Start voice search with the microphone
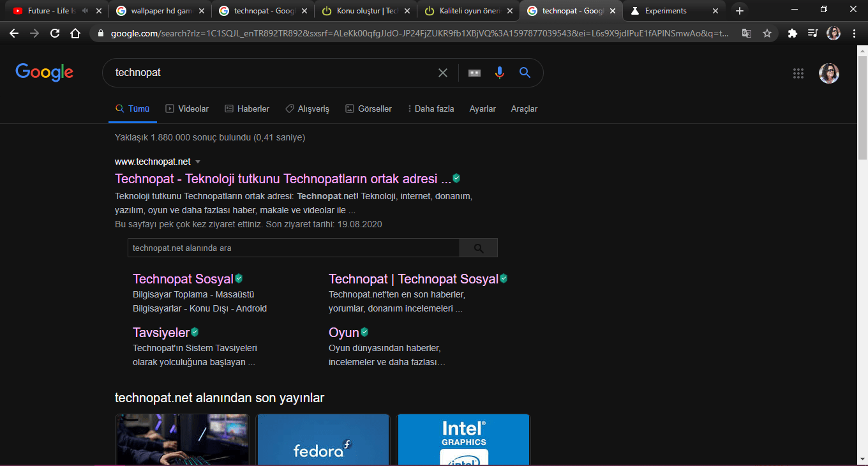 [x=500, y=73]
